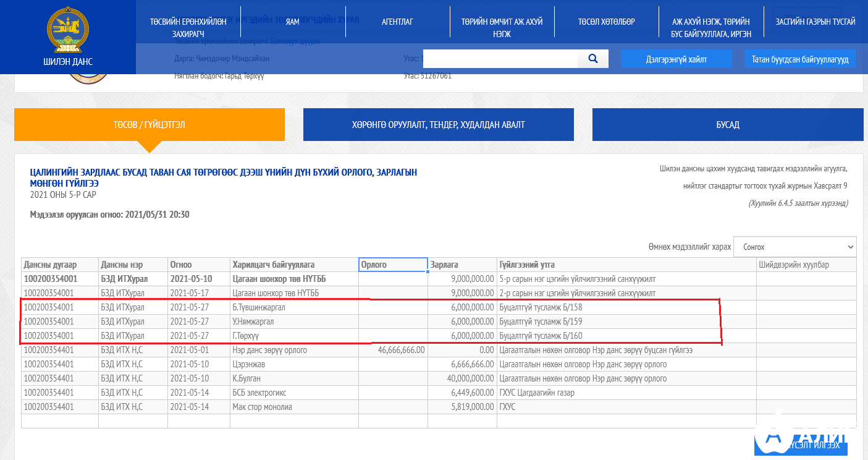Screen dimensions: 868x460
Task: Select amount 6,449,600.00
Action: point(463,393)
